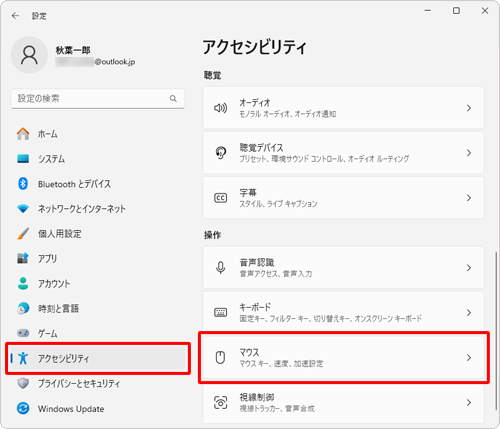This screenshot has height=429, width=500.
Task: Click the user name 秋葉一郎
Action: click(x=73, y=50)
